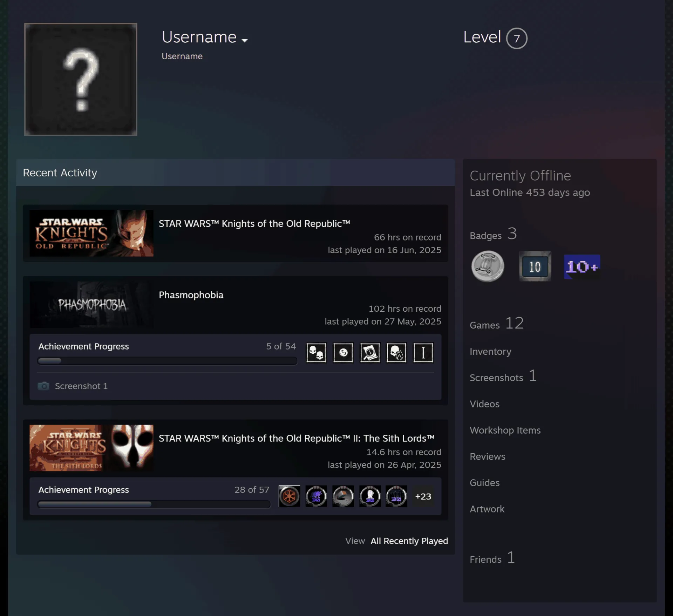
Task: Click the question-mark profile avatar
Action: click(81, 79)
